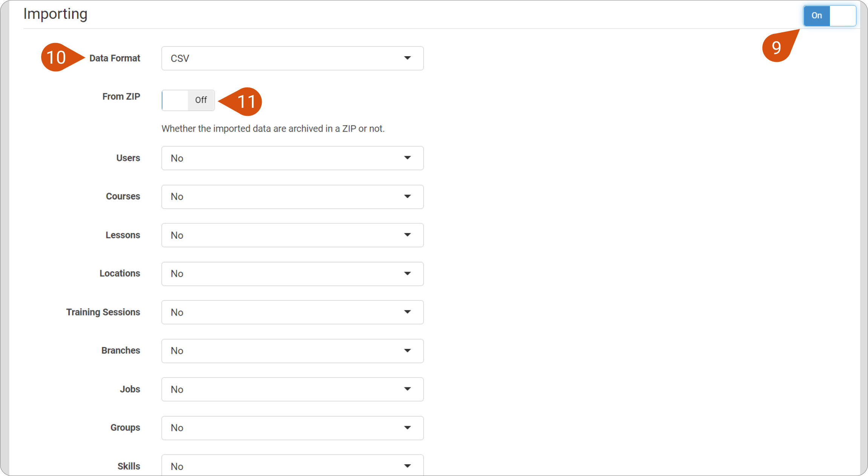Click the caret arrow in Groups field
The height and width of the screenshot is (476, 868).
pos(407,428)
